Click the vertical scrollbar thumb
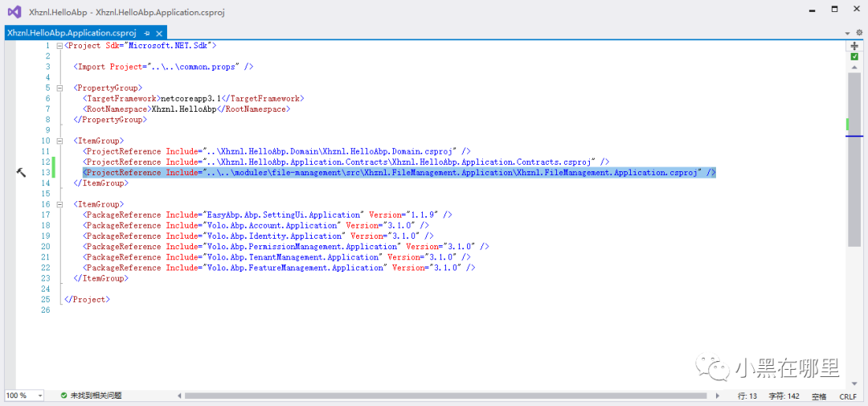This screenshot has height=406, width=868. [854, 159]
